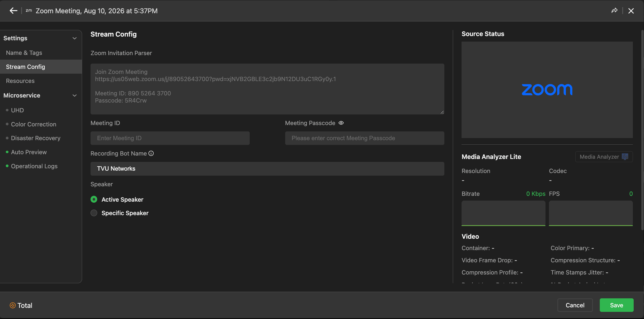This screenshot has height=319, width=644.
Task: Click the Source Status heading
Action: click(483, 34)
